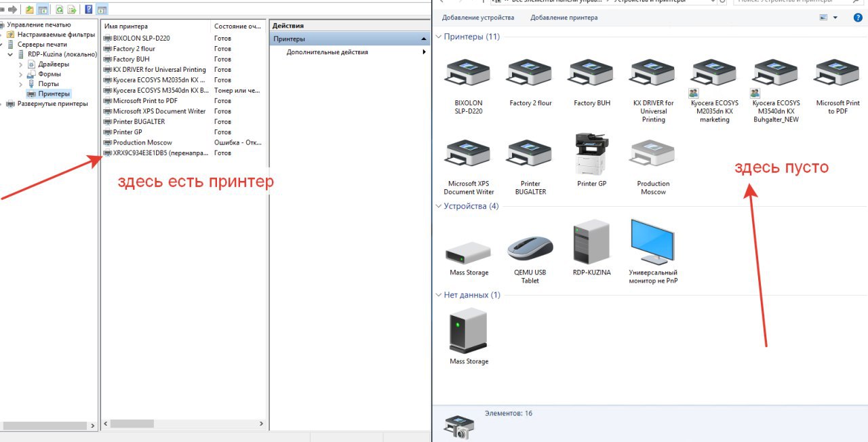The width and height of the screenshot is (868, 442).
Task: Click the change view icon in Devices window
Action: coord(823,18)
